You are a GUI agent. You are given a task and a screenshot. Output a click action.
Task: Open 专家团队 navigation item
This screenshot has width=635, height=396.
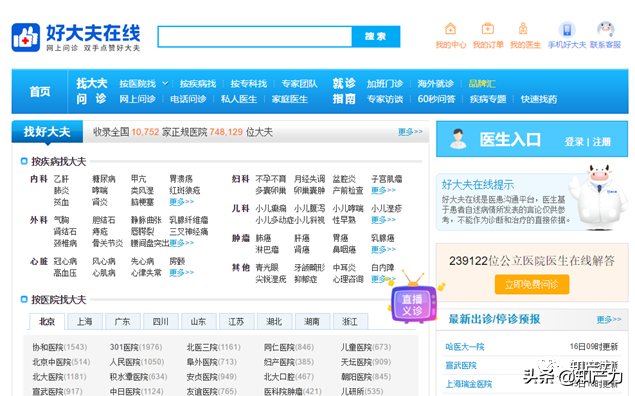299,84
